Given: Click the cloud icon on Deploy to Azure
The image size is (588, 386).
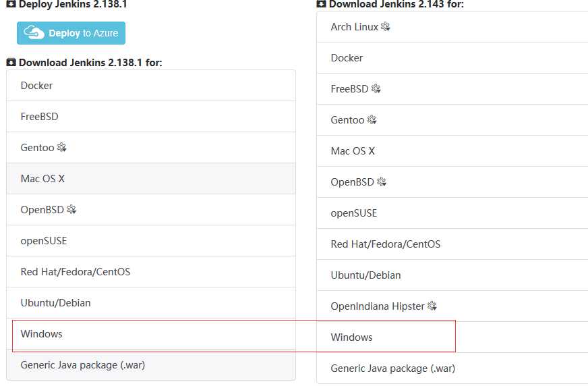Looking at the screenshot, I should tap(34, 32).
